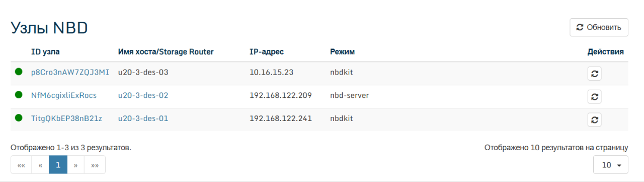Screen dimensions: 644x182
Task: Open host link u20-3-des-01
Action: click(x=143, y=118)
